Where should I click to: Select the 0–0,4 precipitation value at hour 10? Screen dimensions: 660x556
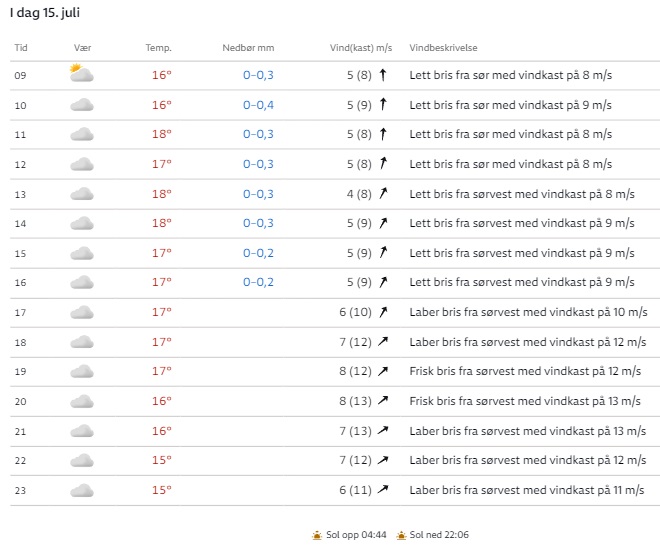[258, 105]
